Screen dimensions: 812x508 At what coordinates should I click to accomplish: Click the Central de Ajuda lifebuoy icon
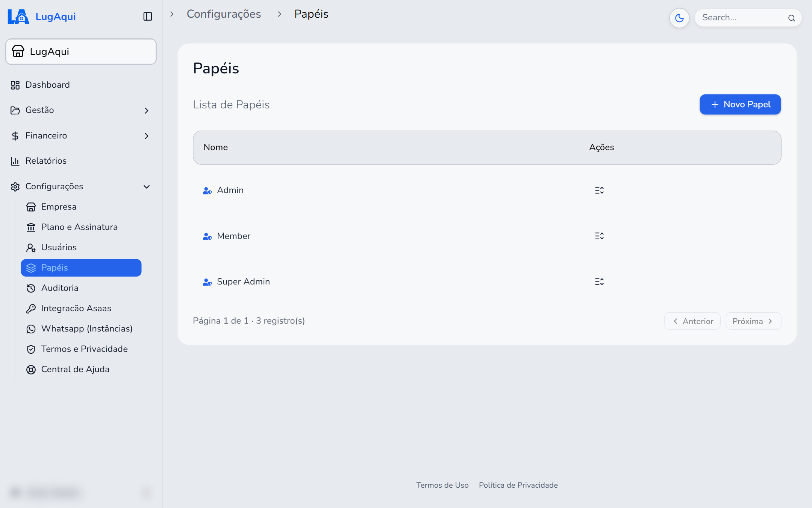31,370
